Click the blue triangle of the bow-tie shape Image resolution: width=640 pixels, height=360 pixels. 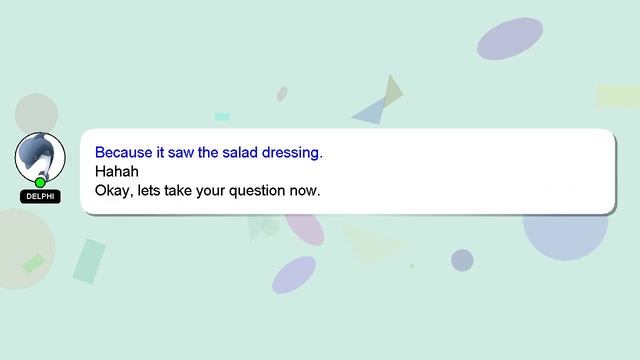tap(370, 111)
